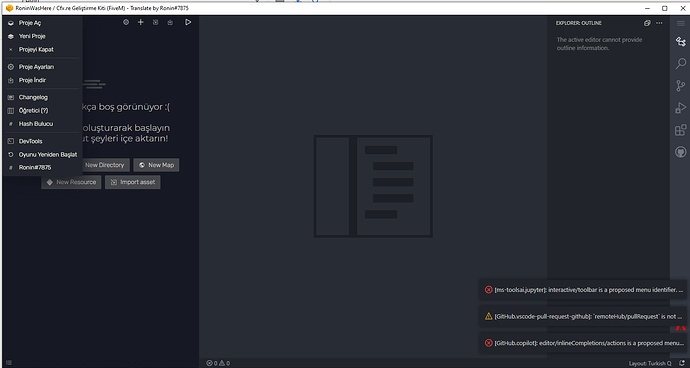690x368 pixels.
Task: Open the Extensions view icon
Action: [680, 130]
